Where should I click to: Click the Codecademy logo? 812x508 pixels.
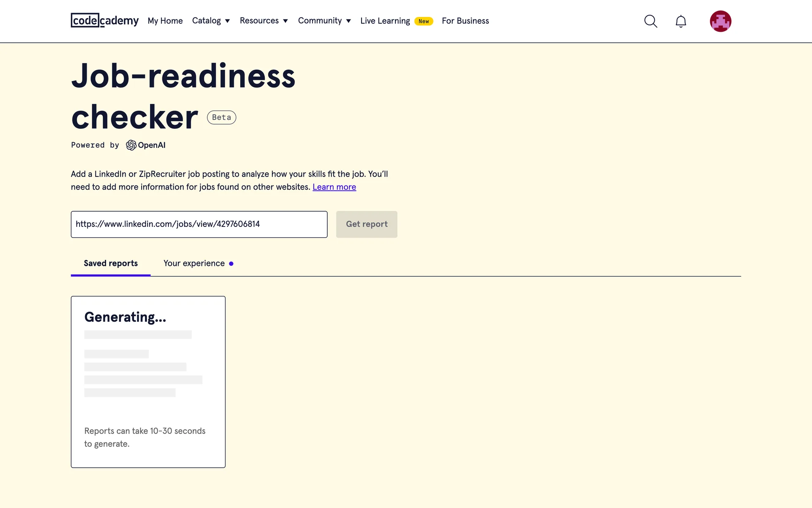pos(104,20)
